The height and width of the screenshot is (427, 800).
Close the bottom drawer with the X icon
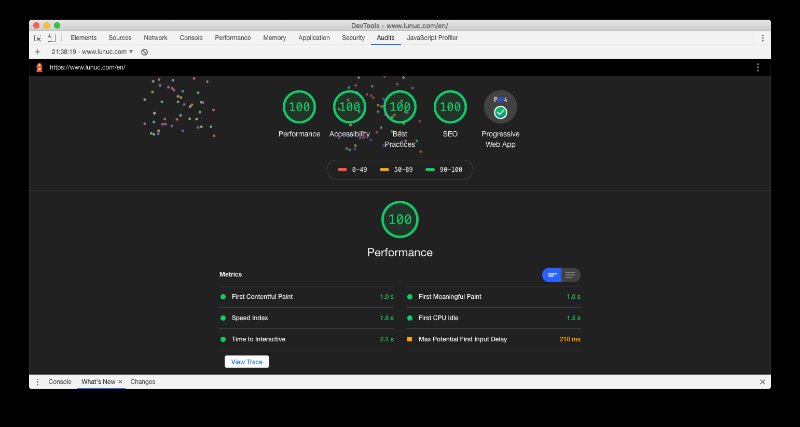point(762,382)
